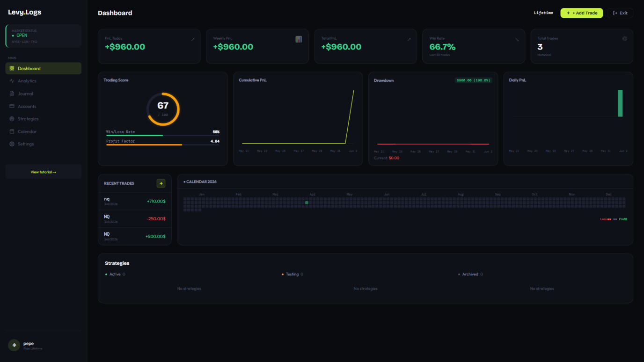
Task: Click the green Daily PnL bar
Action: 620,103
